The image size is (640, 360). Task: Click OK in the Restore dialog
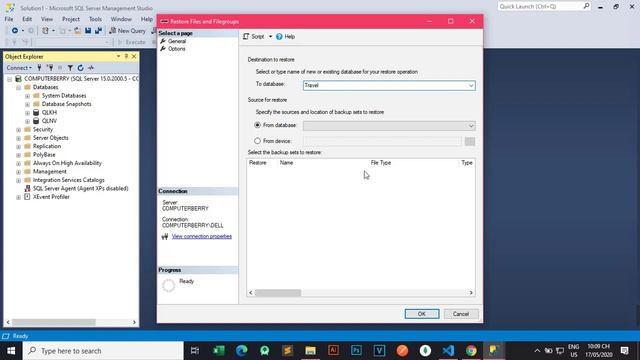[x=422, y=314]
